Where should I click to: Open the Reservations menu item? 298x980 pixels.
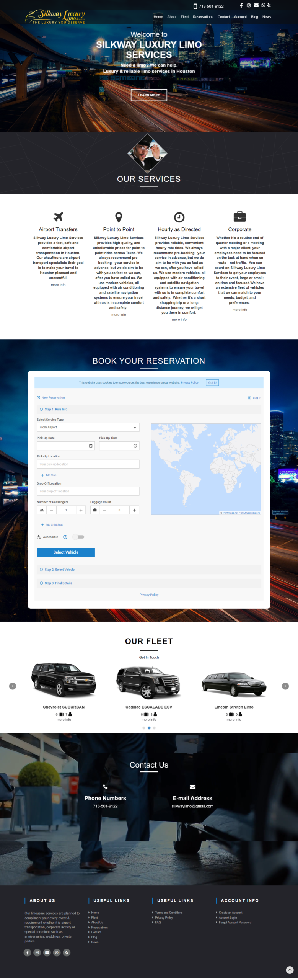(x=203, y=17)
